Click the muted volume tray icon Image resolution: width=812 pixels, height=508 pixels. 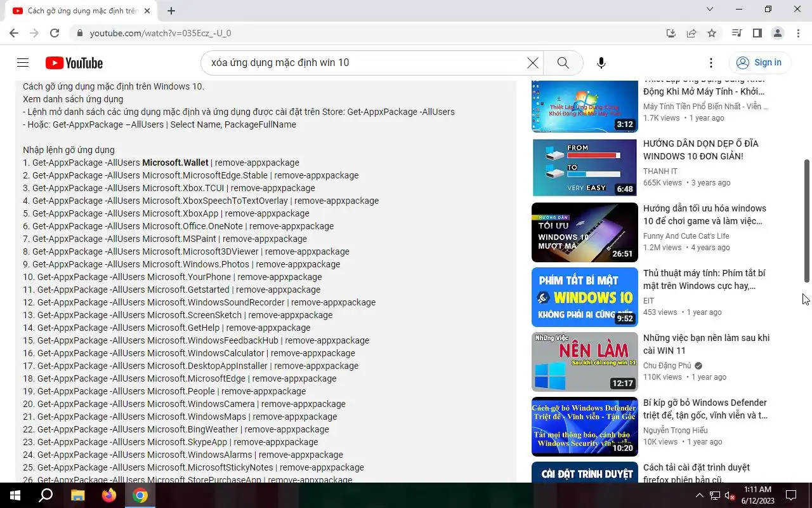(x=730, y=495)
